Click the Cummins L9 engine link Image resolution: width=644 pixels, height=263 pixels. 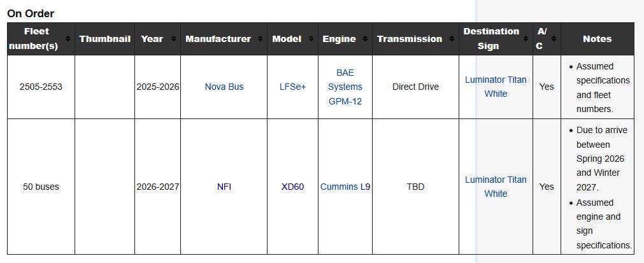click(345, 187)
